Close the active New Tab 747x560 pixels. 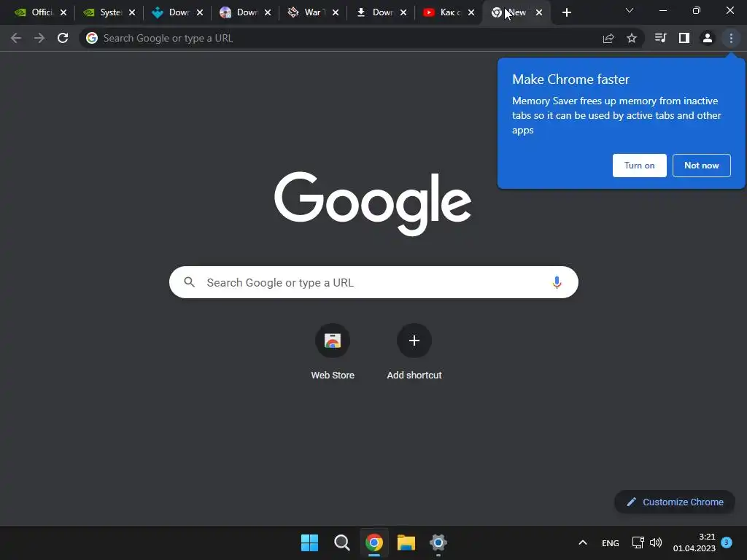coord(539,12)
